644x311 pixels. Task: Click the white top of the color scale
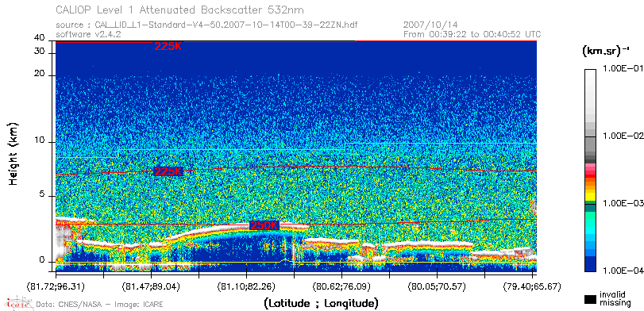pos(591,76)
